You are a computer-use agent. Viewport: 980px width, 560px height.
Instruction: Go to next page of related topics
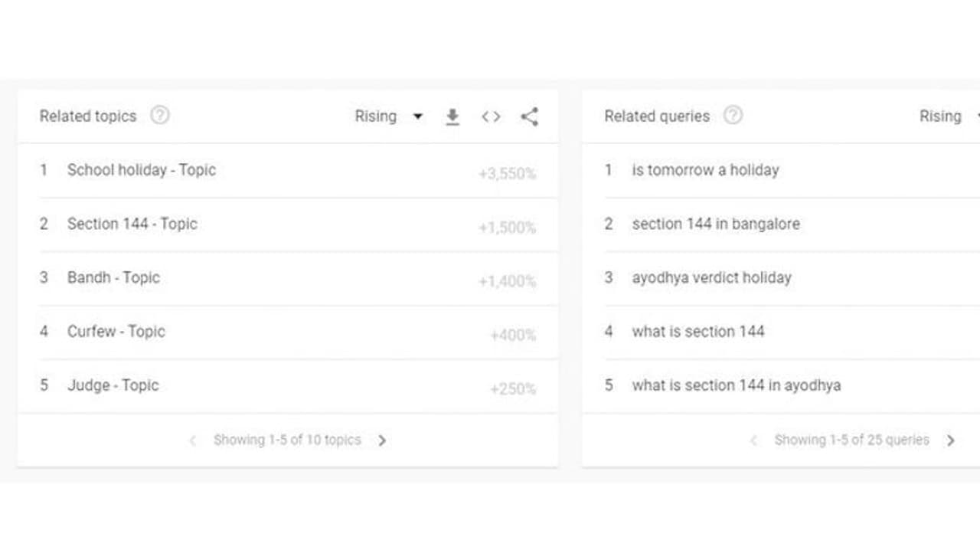(x=382, y=440)
